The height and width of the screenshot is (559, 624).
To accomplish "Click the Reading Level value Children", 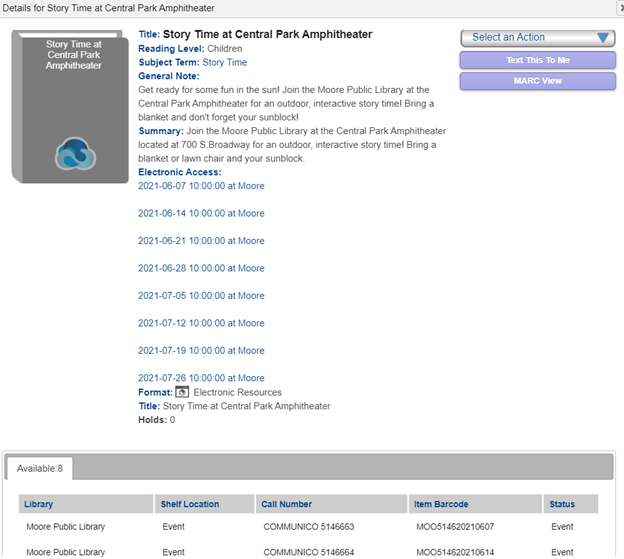I will (225, 49).
